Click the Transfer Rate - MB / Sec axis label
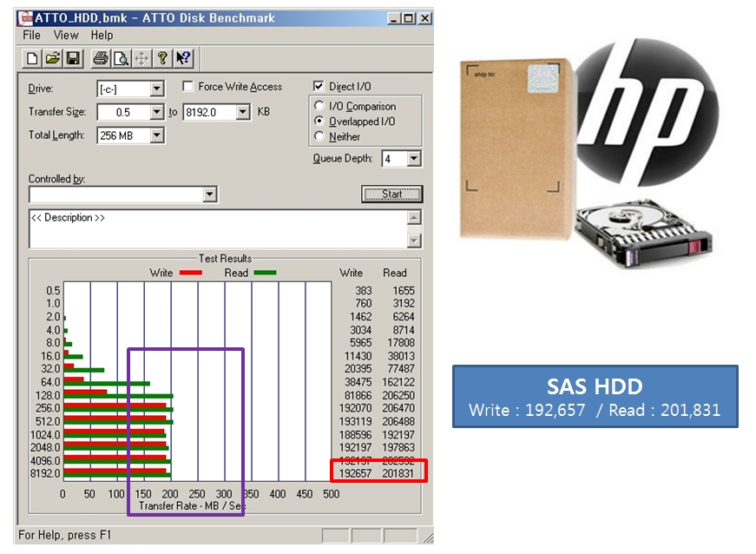This screenshot has width=756, height=554. click(x=192, y=505)
